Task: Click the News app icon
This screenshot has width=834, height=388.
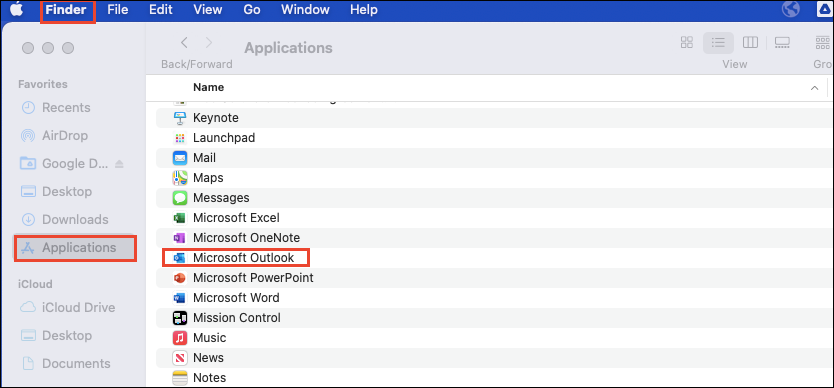Action: tap(180, 358)
